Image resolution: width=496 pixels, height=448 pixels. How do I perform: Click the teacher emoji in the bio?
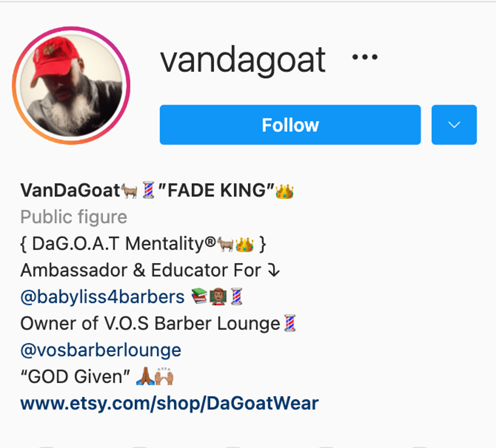pyautogui.click(x=218, y=296)
